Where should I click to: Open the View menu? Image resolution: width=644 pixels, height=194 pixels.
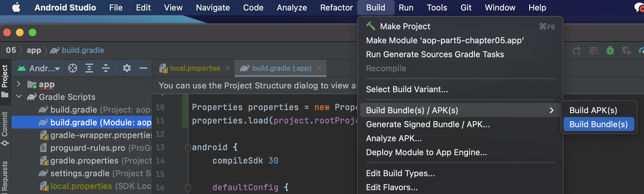click(x=173, y=7)
